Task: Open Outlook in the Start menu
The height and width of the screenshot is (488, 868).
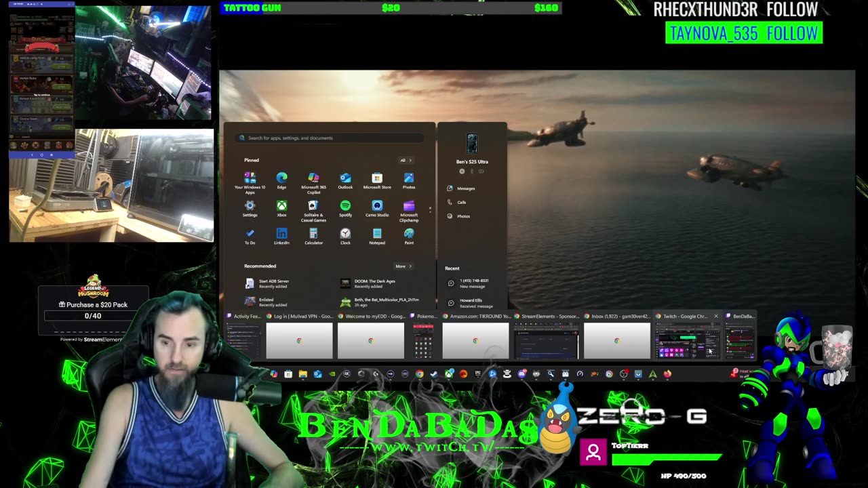Action: [345, 181]
